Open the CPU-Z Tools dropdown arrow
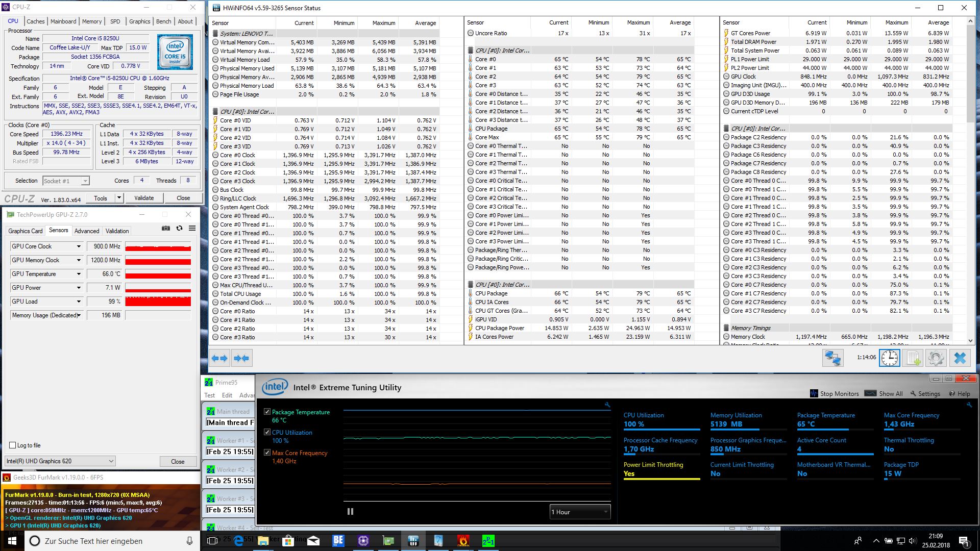Screen dimensions: 980x551 point(119,198)
